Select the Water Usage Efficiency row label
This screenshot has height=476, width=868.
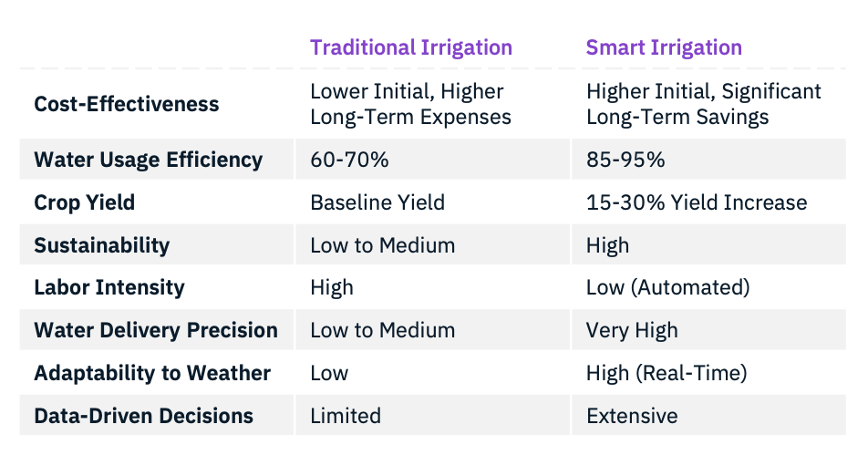[148, 160]
